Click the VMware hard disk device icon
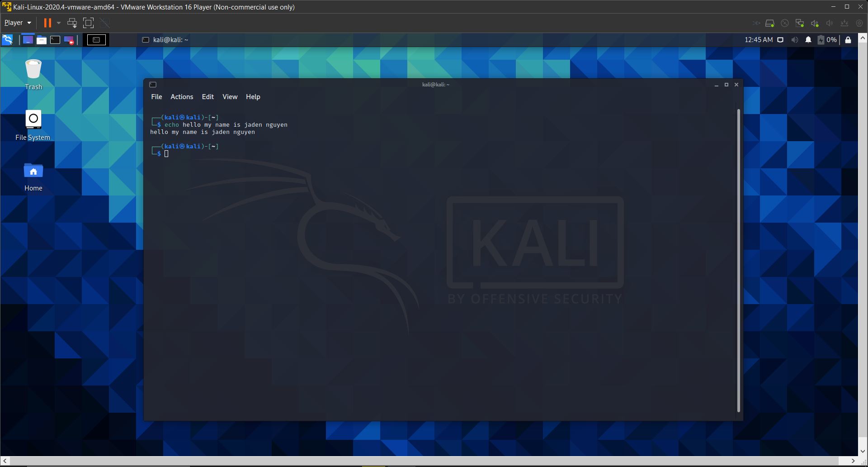The height and width of the screenshot is (467, 868). pos(770,23)
